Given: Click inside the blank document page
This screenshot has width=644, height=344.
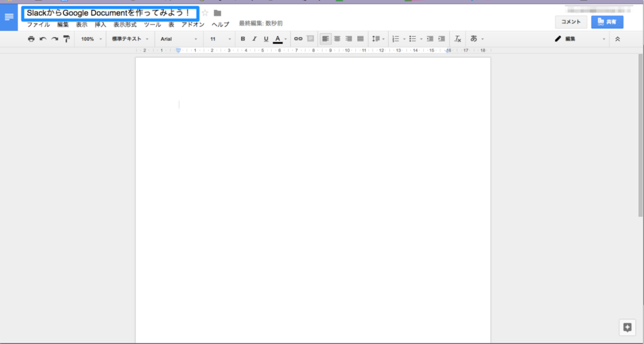Looking at the screenshot, I should click(x=313, y=200).
